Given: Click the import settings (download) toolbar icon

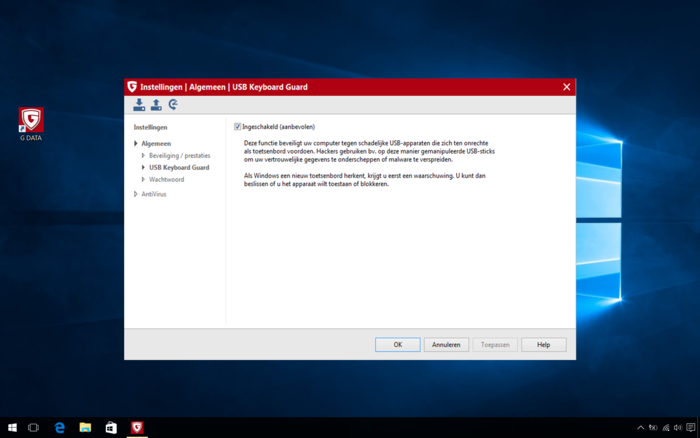Looking at the screenshot, I should point(139,105).
